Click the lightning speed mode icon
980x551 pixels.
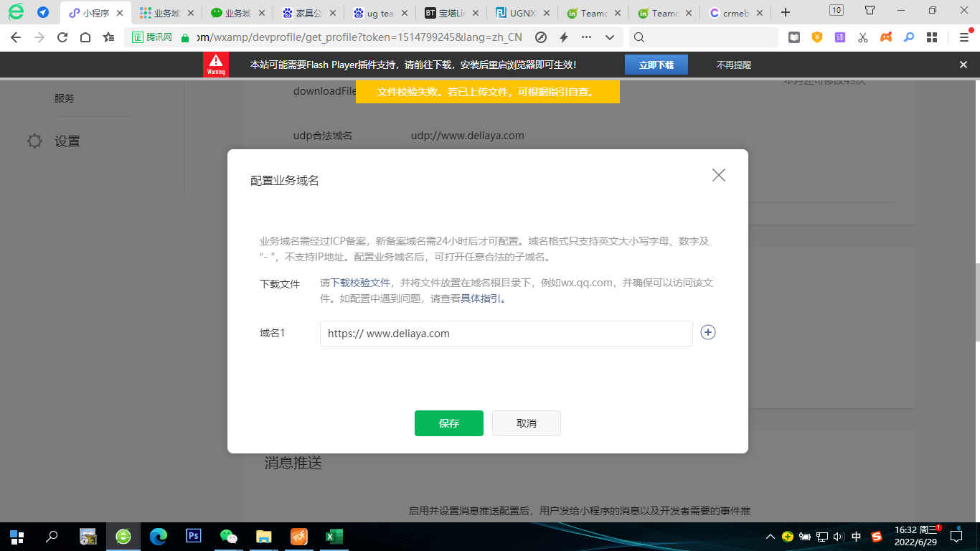point(564,37)
